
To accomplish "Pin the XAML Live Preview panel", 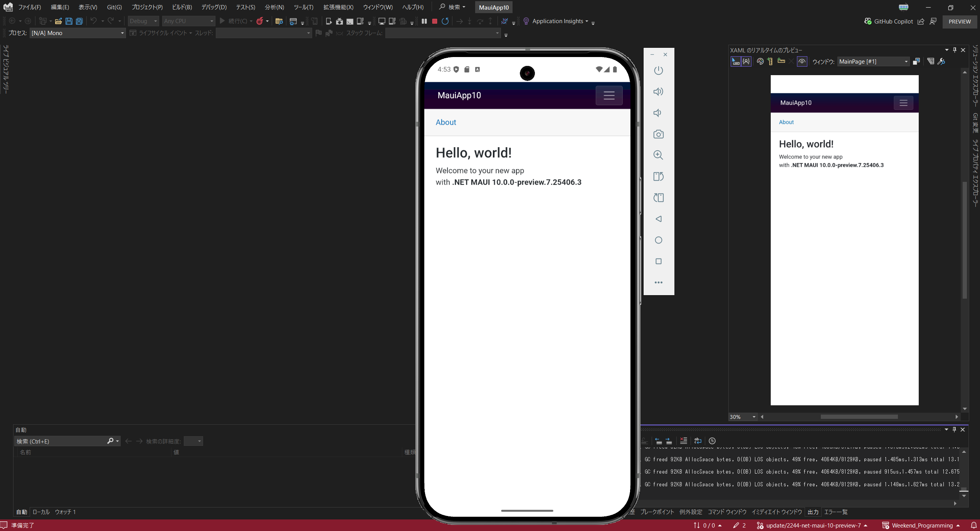I will [x=955, y=50].
